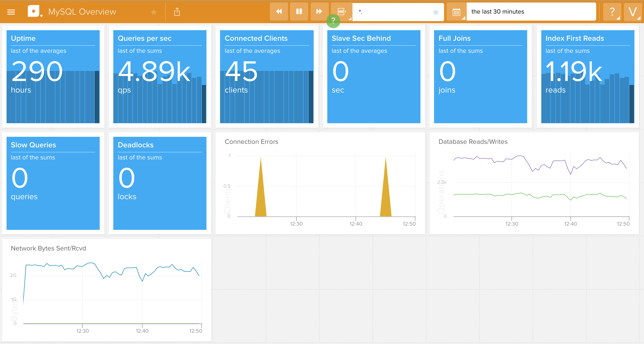Click the 4.89k qps value
644x344 pixels.
[154, 72]
